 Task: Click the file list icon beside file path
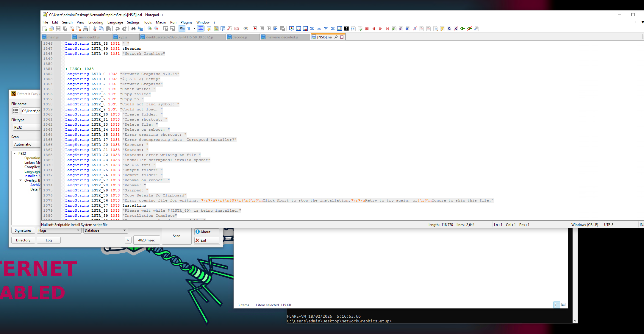coord(16,111)
